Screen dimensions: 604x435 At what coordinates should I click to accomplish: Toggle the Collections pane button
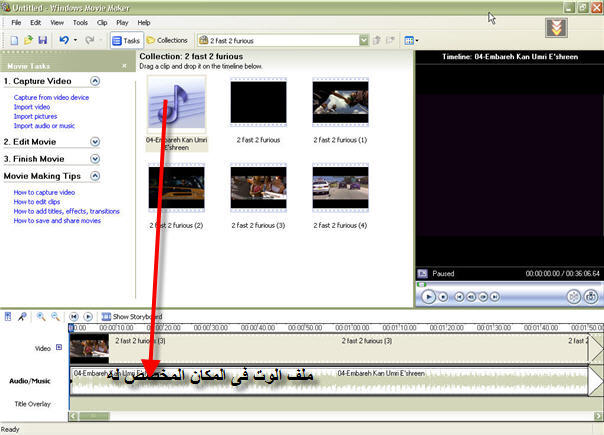pyautogui.click(x=166, y=40)
